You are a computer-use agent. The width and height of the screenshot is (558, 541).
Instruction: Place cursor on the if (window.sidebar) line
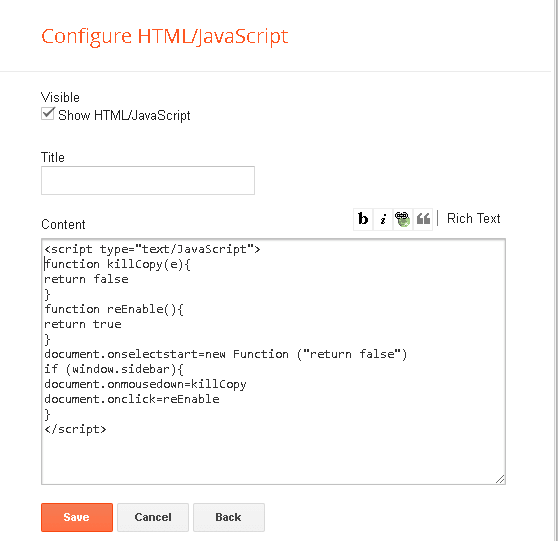point(114,369)
